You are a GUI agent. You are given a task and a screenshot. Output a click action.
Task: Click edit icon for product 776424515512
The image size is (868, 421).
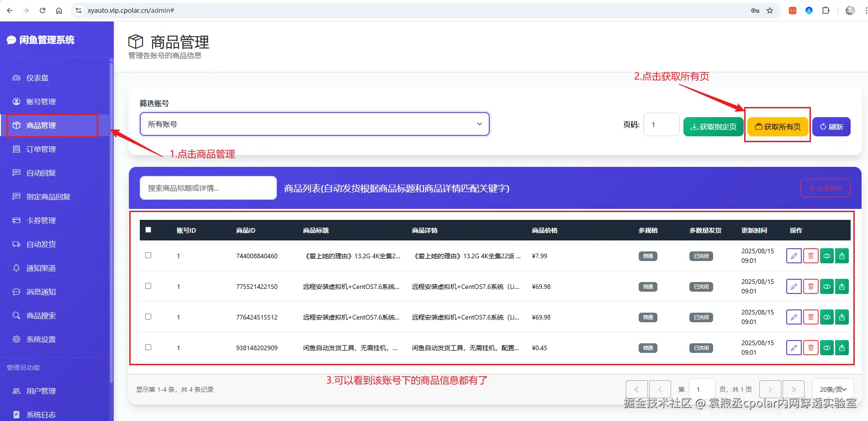pos(794,317)
